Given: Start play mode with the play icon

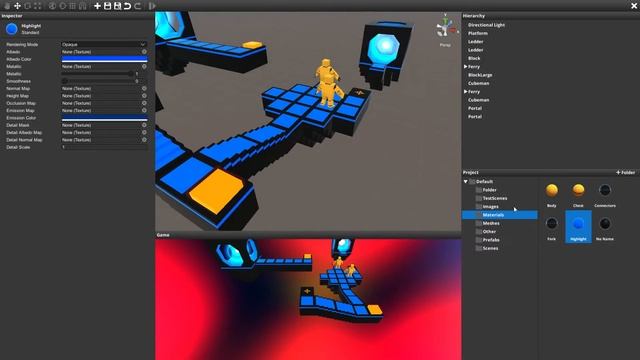Looking at the screenshot, I should tap(151, 6).
